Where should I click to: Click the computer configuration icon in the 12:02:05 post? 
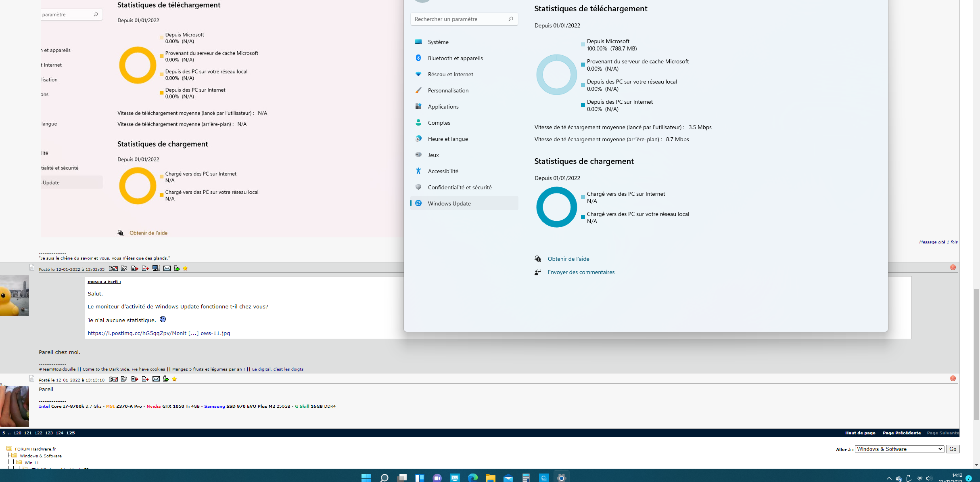[156, 268]
